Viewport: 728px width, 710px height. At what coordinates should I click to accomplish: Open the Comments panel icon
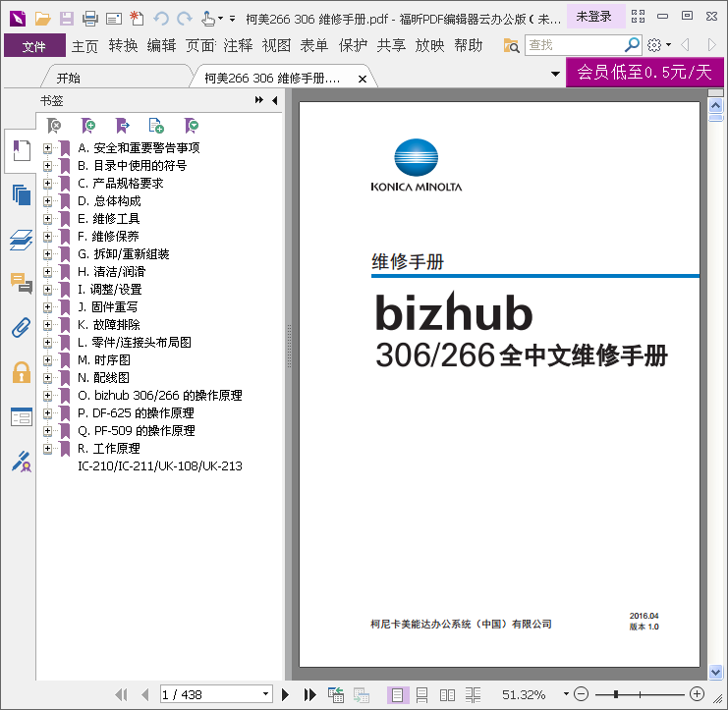point(22,283)
